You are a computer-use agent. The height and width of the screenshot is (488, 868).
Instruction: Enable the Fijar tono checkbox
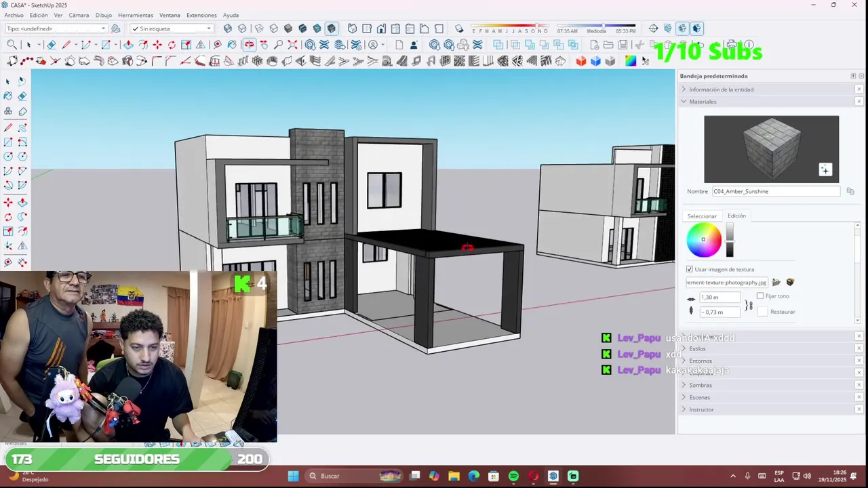[760, 296]
